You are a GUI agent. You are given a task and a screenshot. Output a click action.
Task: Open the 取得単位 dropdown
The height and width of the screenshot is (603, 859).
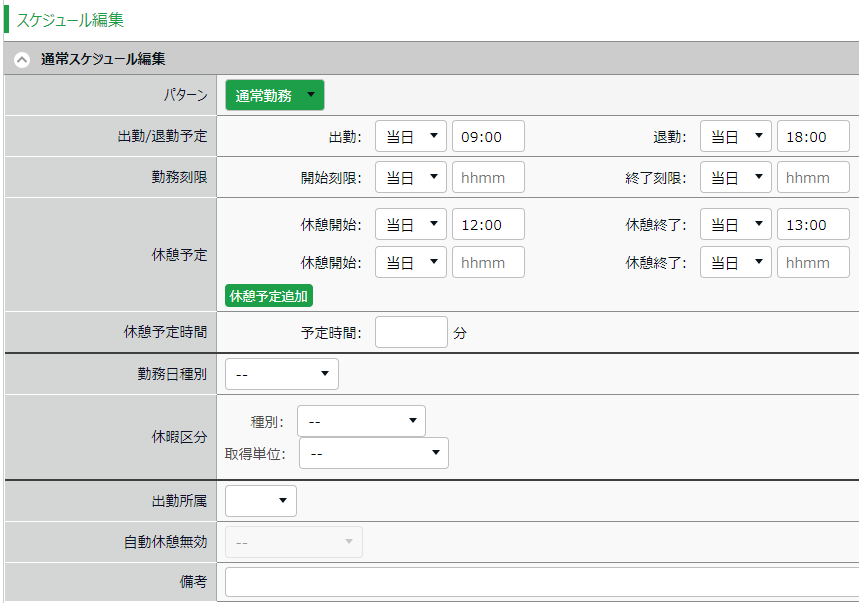(373, 453)
